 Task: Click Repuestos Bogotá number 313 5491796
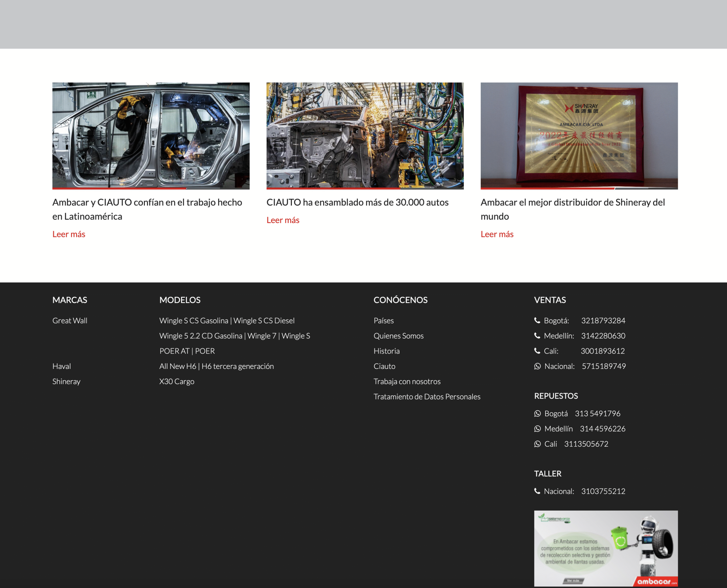[598, 413]
